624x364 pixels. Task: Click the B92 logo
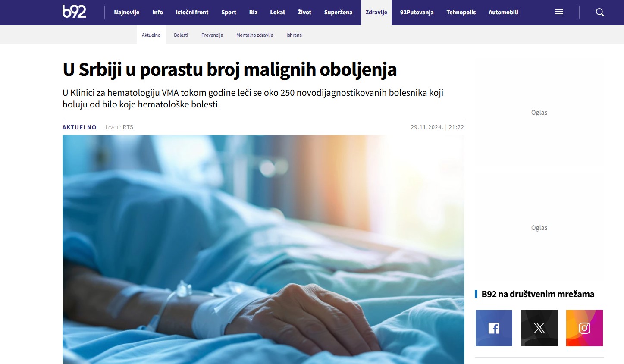pos(74,12)
